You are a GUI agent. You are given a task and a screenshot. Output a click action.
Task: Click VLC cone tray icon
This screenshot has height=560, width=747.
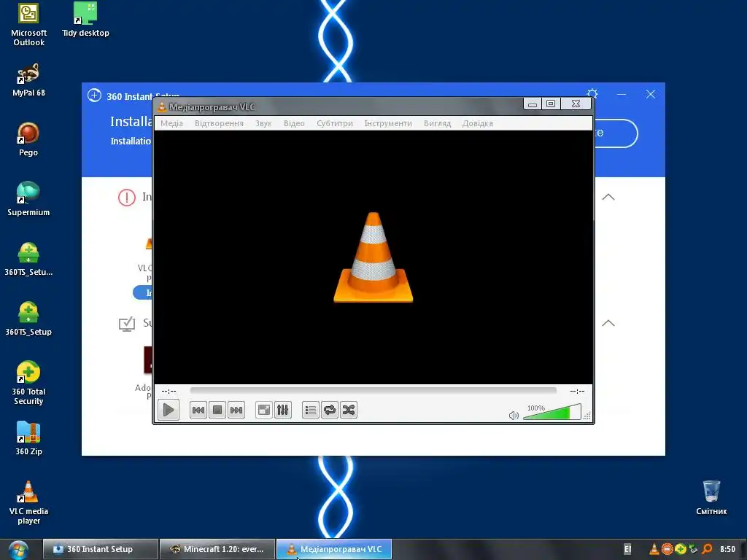[x=654, y=549]
